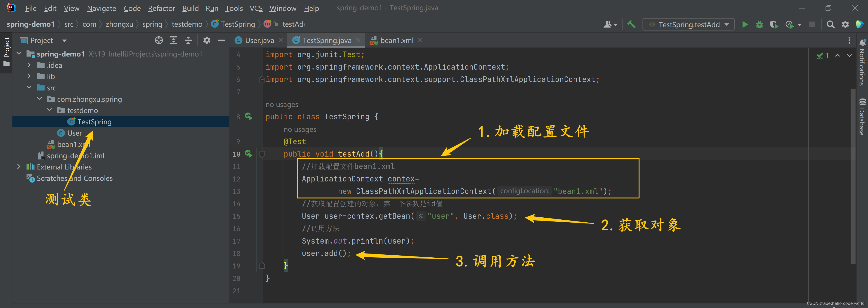The width and height of the screenshot is (868, 308).
Task: Open Search Everywhere magnifier icon
Action: pyautogui.click(x=831, y=25)
